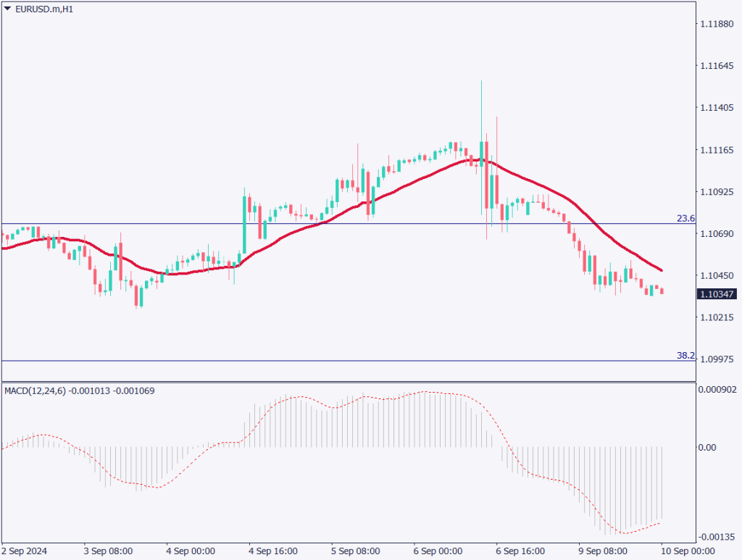The width and height of the screenshot is (742, 560).
Task: Click the 1.10690 price axis label
Action: click(x=717, y=234)
